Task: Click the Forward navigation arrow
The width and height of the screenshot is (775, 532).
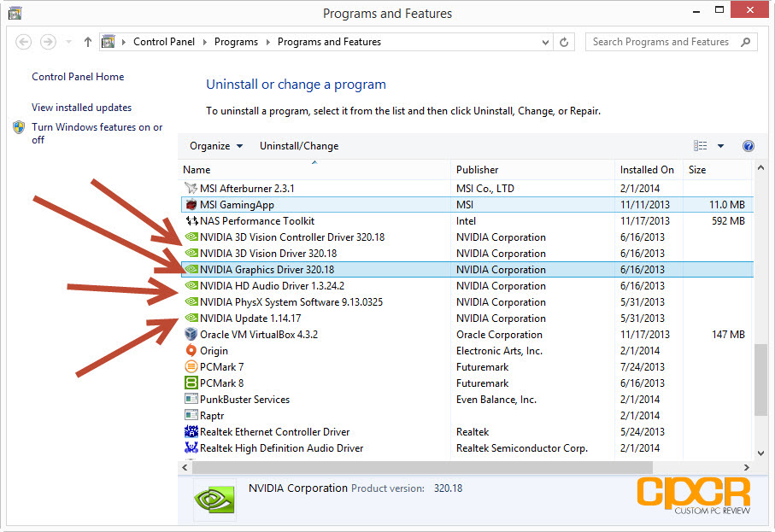Action: [x=48, y=42]
